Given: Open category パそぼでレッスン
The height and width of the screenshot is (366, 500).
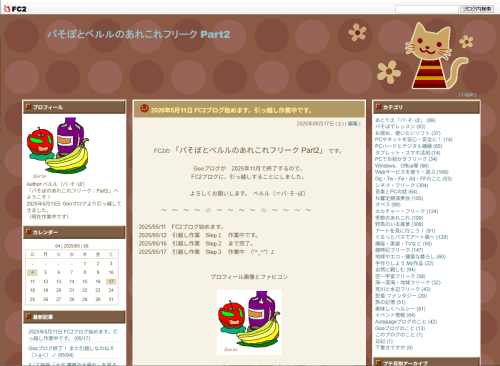Looking at the screenshot, I should point(400,127).
